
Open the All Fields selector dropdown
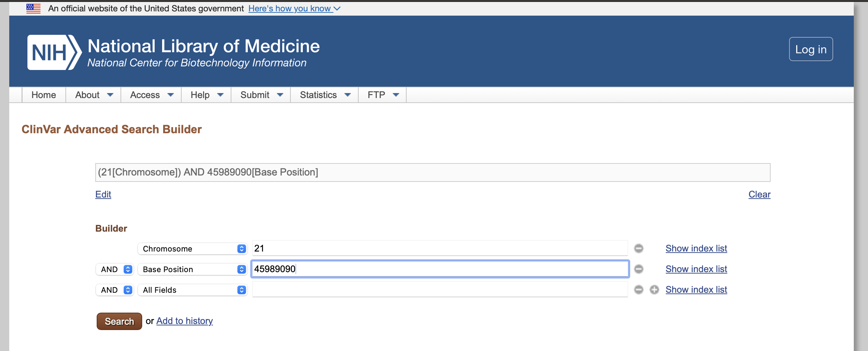pyautogui.click(x=192, y=290)
